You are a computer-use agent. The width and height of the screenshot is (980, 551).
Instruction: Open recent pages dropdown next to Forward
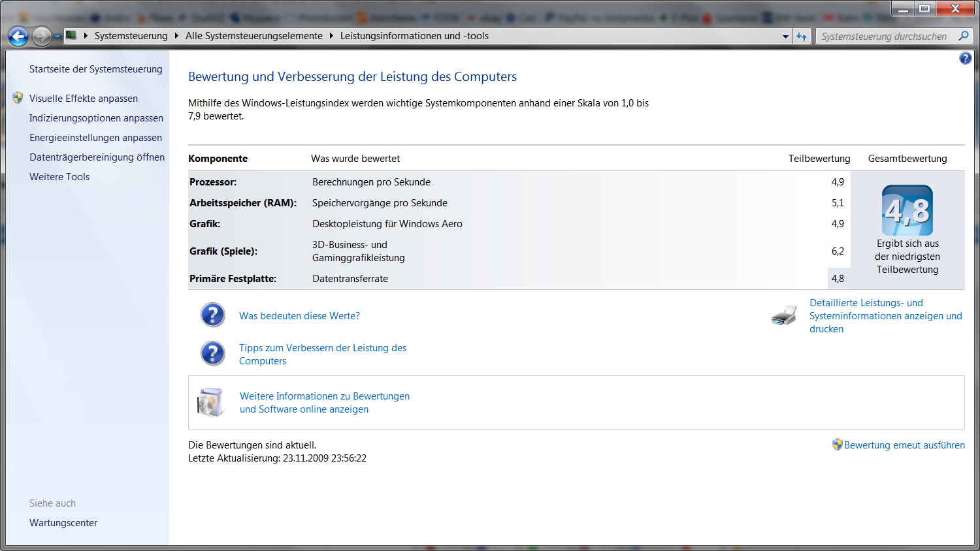click(57, 37)
